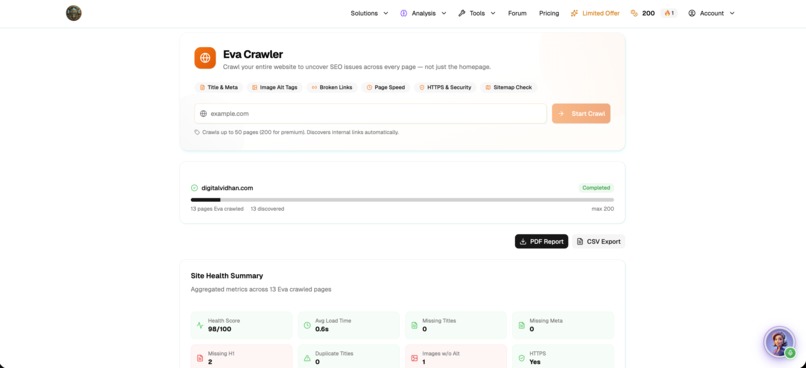This screenshot has width=806, height=368.
Task: Open the assistant chat avatar bubble
Action: coord(779,342)
